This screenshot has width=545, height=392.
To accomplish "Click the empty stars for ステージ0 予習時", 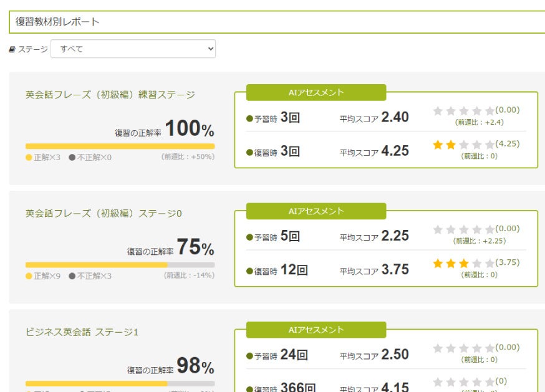I will (463, 230).
